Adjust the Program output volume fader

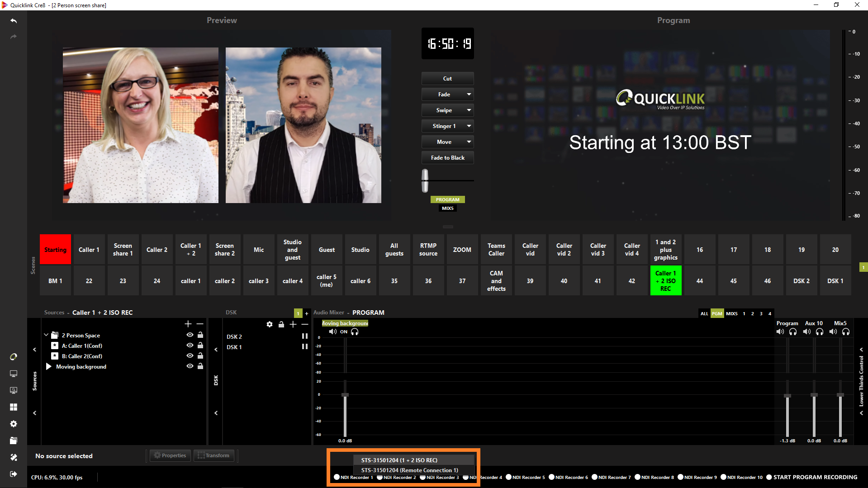point(787,395)
